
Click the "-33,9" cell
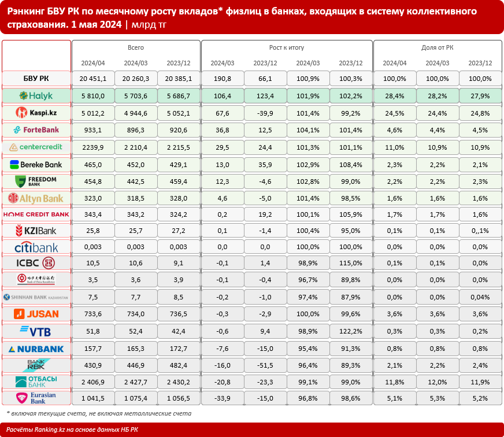coord(223,398)
